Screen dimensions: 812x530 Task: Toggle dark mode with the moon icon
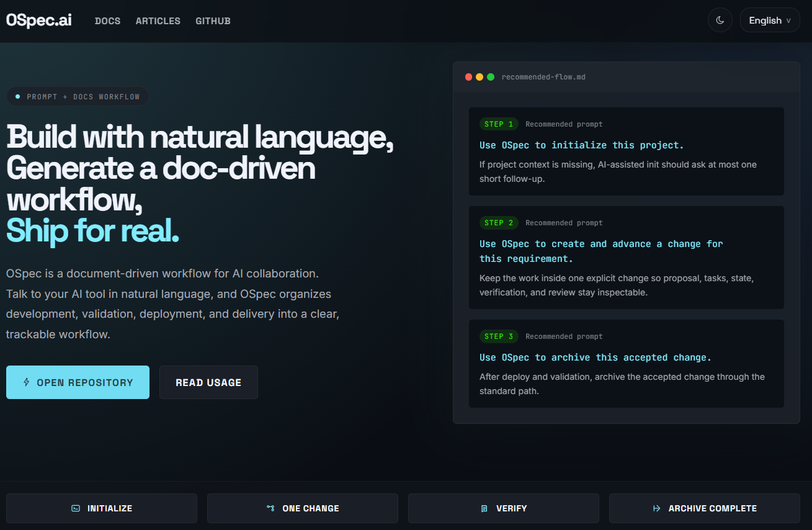pyautogui.click(x=720, y=20)
